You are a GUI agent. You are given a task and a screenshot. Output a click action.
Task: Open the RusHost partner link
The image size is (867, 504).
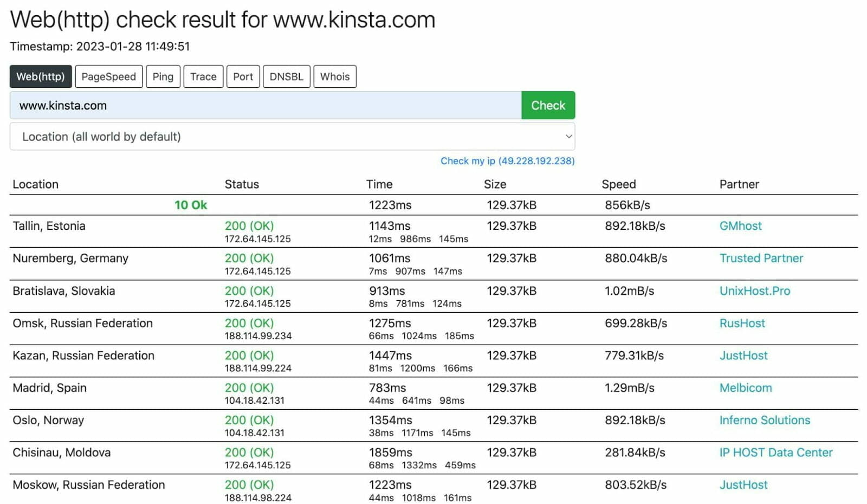[742, 323]
